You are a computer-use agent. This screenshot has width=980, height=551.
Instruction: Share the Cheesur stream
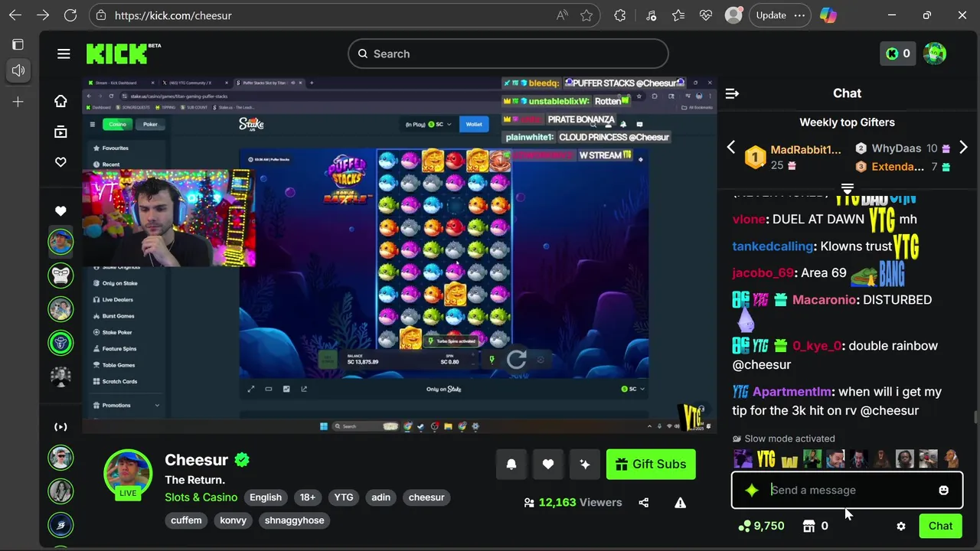[x=643, y=503]
